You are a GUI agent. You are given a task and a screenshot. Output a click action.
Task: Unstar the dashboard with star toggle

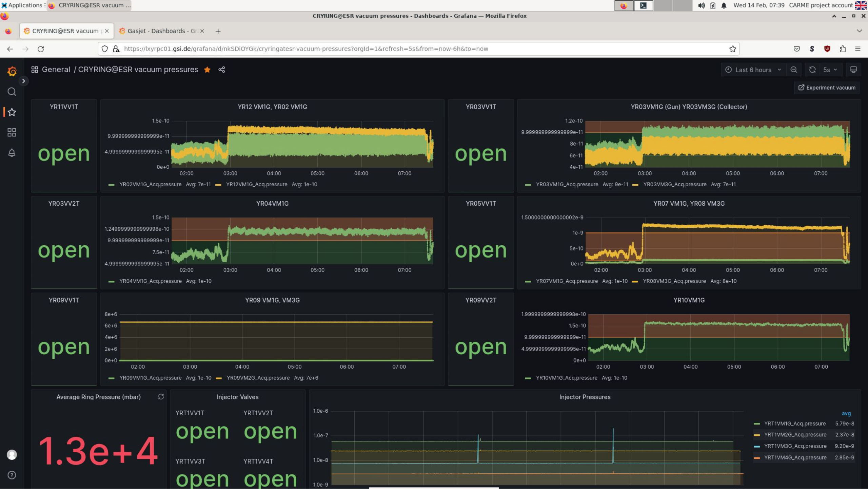point(207,70)
